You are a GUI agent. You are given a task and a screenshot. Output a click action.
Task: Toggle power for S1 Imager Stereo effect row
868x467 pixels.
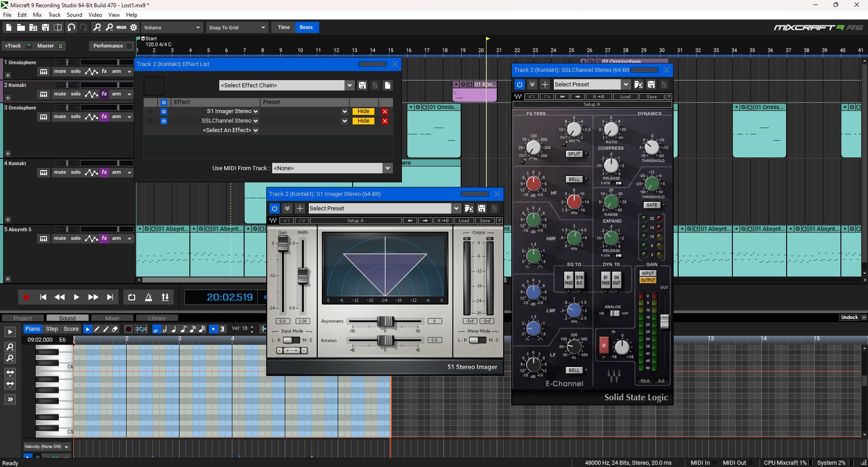(x=164, y=111)
